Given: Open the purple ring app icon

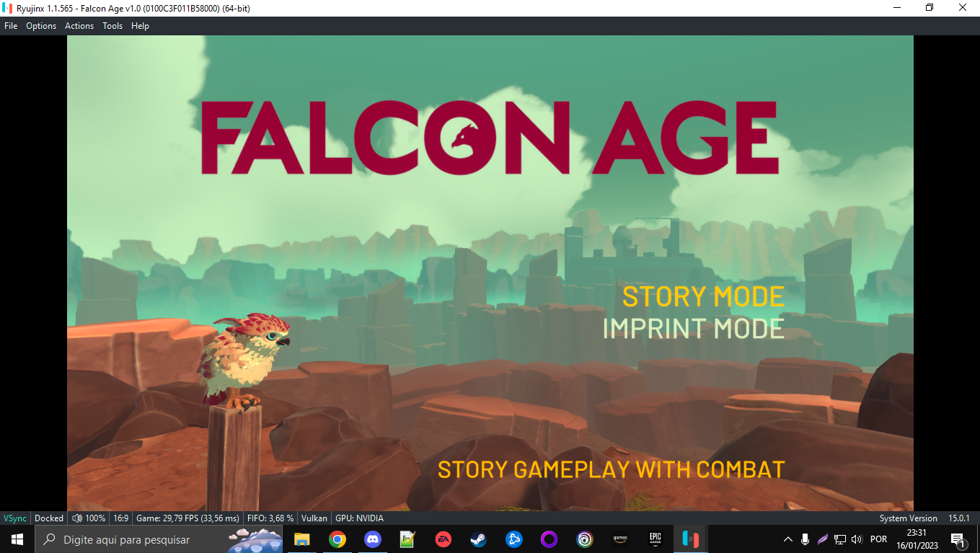Looking at the screenshot, I should [549, 539].
